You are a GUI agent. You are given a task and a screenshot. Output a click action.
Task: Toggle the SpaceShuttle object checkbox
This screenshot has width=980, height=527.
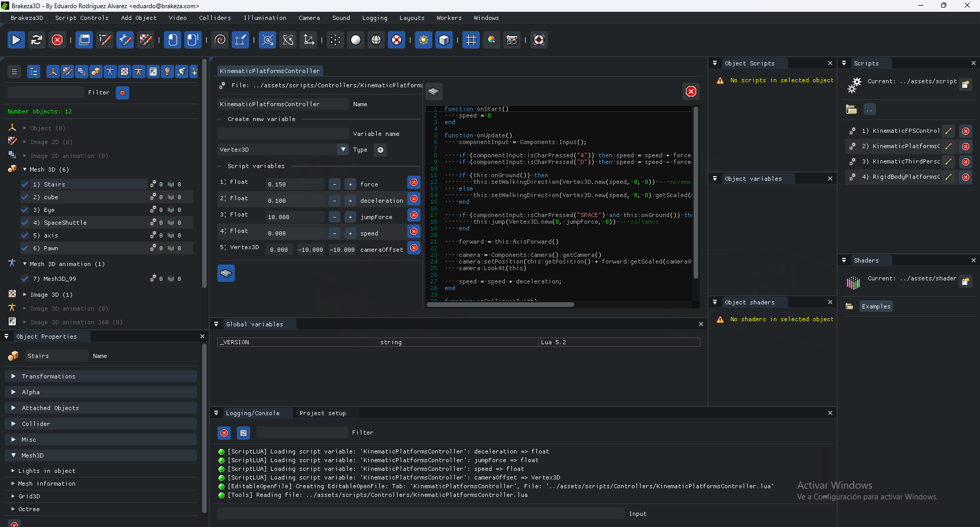(x=25, y=223)
